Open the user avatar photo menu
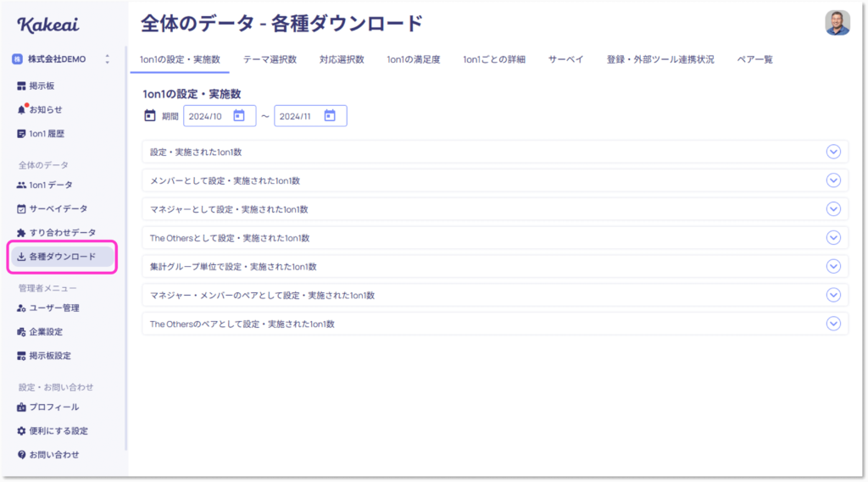The width and height of the screenshot is (868, 482). (x=837, y=23)
